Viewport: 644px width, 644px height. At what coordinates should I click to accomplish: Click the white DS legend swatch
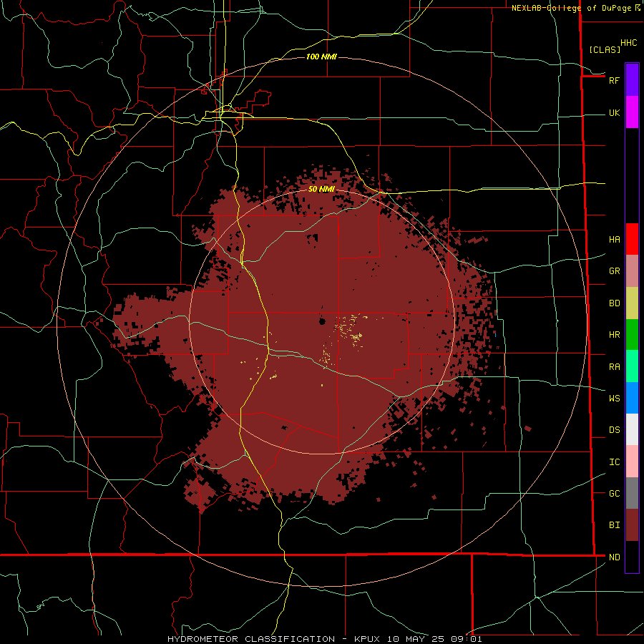(632, 429)
